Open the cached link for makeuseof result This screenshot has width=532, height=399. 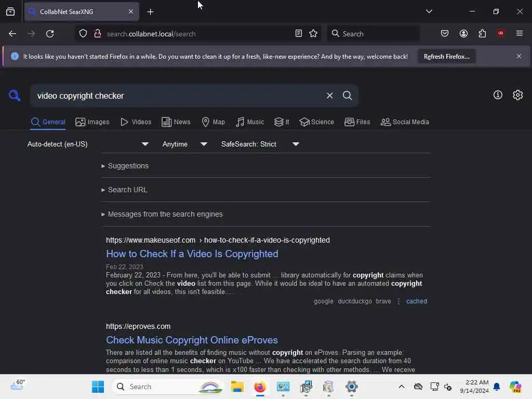[x=416, y=301]
